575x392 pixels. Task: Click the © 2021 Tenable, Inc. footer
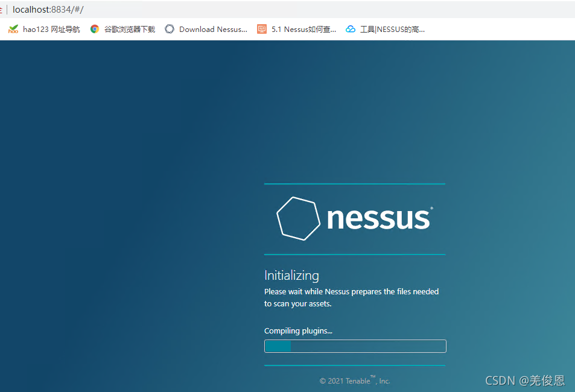355,381
